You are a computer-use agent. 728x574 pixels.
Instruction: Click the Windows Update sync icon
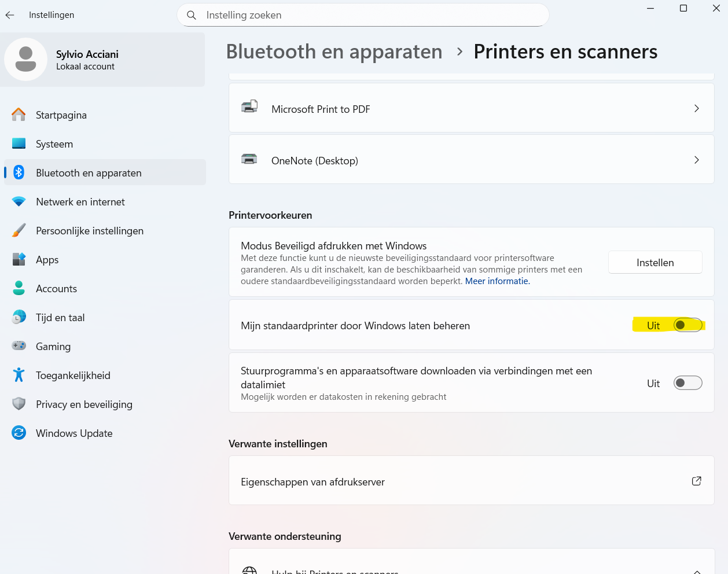pyautogui.click(x=19, y=433)
